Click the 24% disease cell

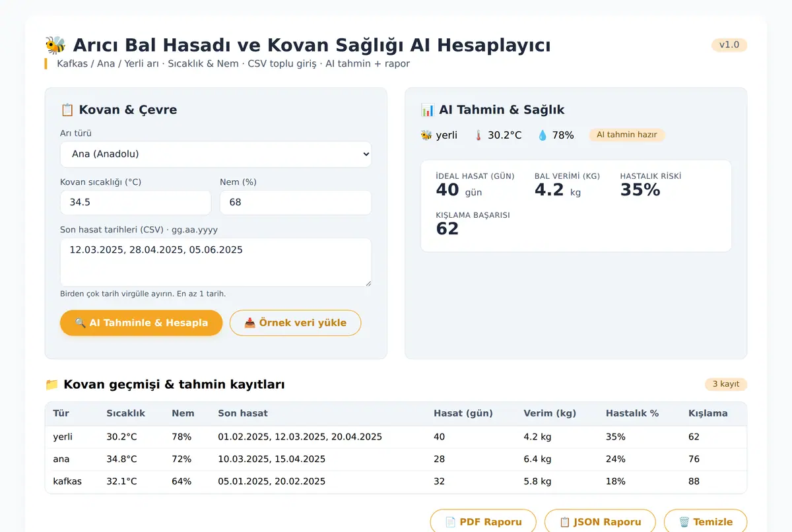point(616,459)
